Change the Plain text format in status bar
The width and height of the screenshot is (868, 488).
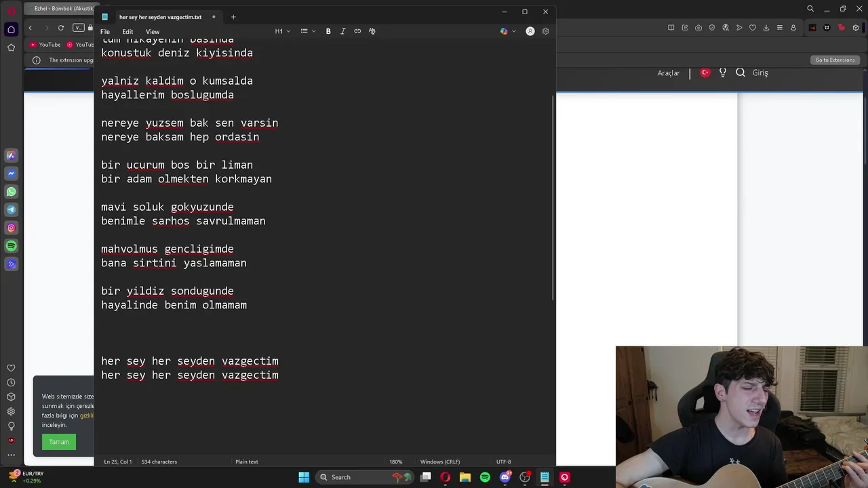point(247,462)
